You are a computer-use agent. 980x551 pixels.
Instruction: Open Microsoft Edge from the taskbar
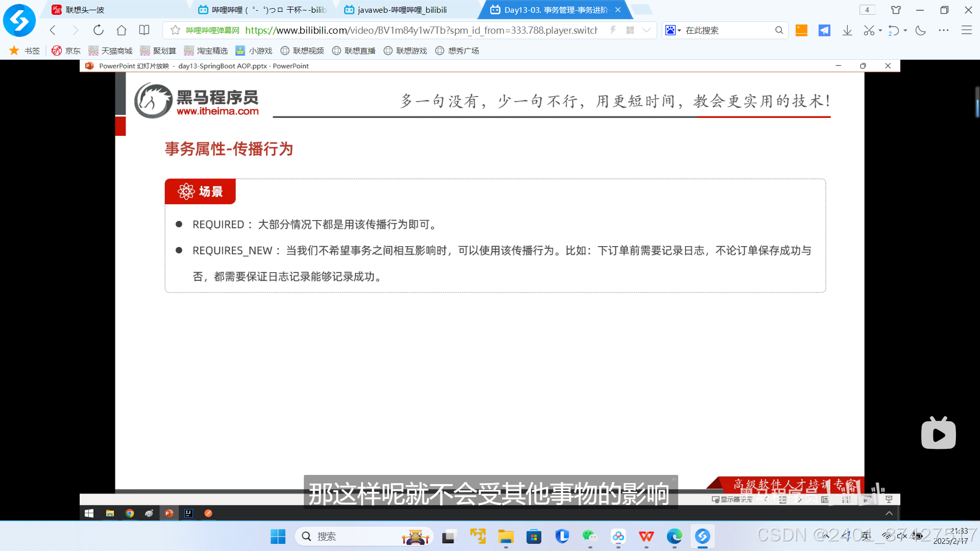pos(674,536)
